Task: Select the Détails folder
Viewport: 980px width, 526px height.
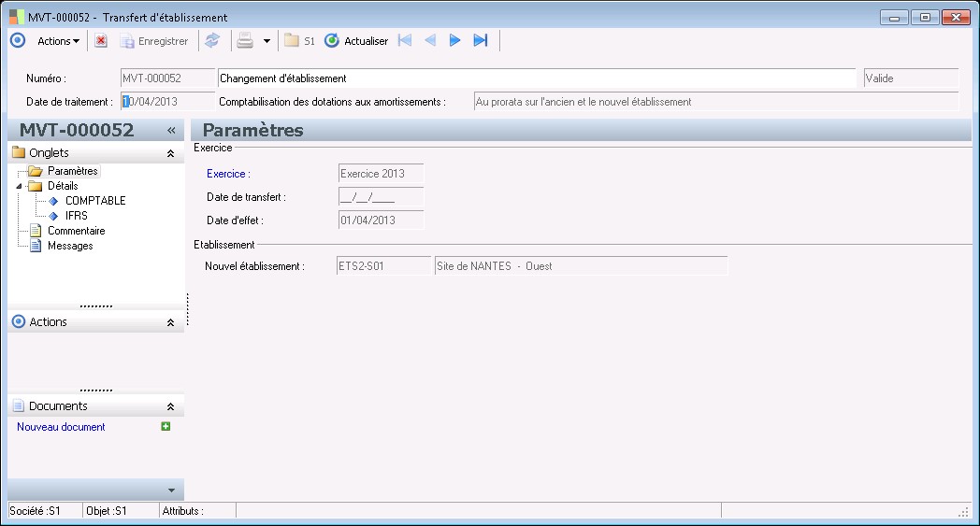Action: 63,186
